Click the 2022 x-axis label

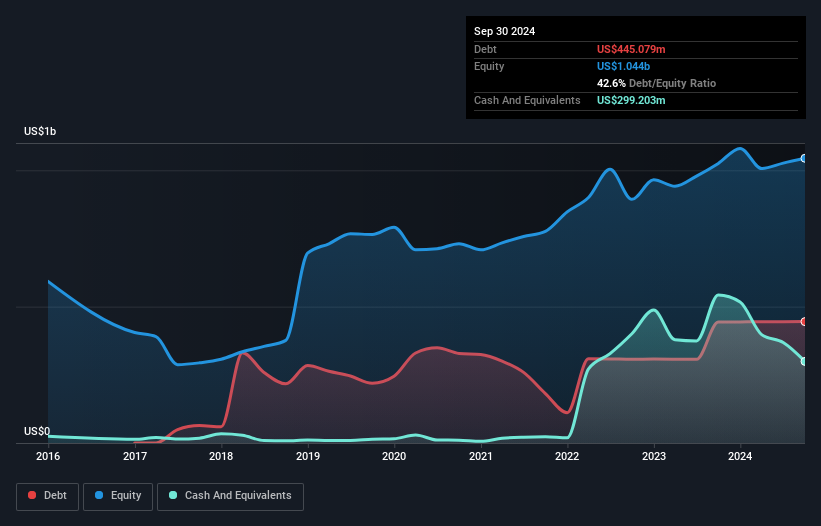point(567,456)
